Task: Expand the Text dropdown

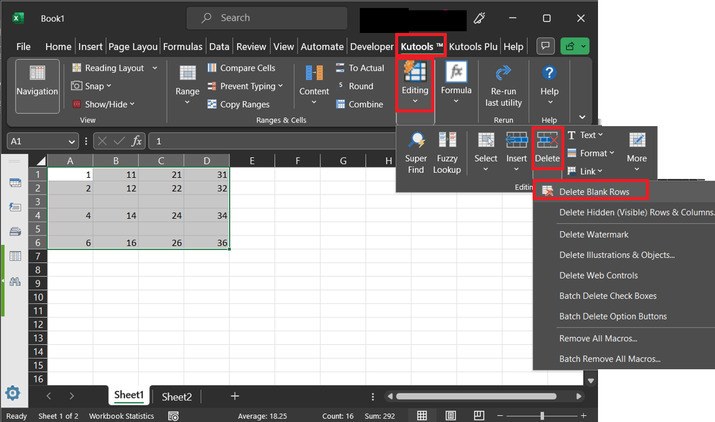Action: (x=601, y=135)
